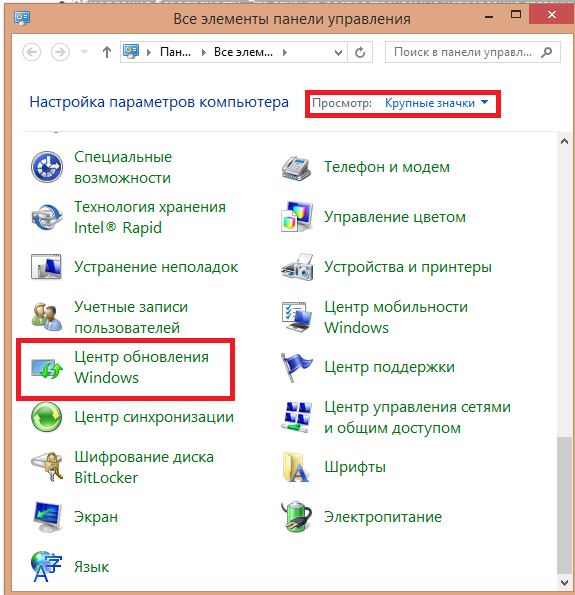The image size is (575, 595).
Task: Expand the address bar history dropdown
Action: point(338,52)
